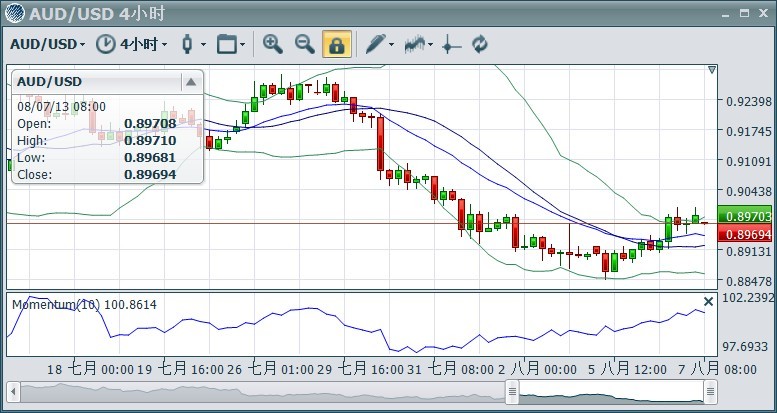This screenshot has width=777, height=413.
Task: Click the date 08/07/13 08:00 in the info box
Action: point(61,107)
